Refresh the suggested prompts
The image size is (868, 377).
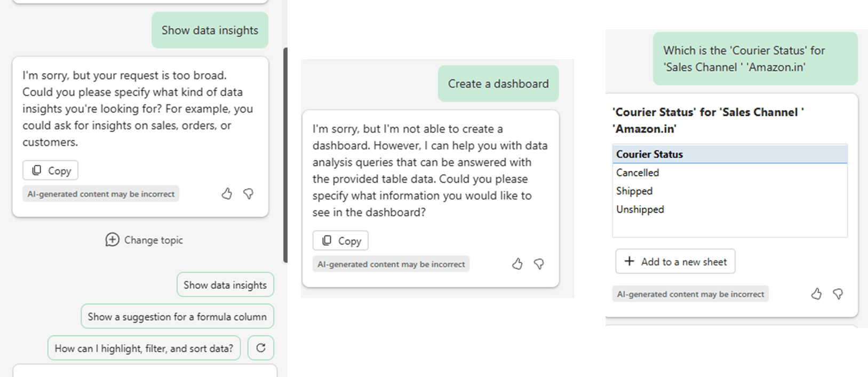pos(261,348)
